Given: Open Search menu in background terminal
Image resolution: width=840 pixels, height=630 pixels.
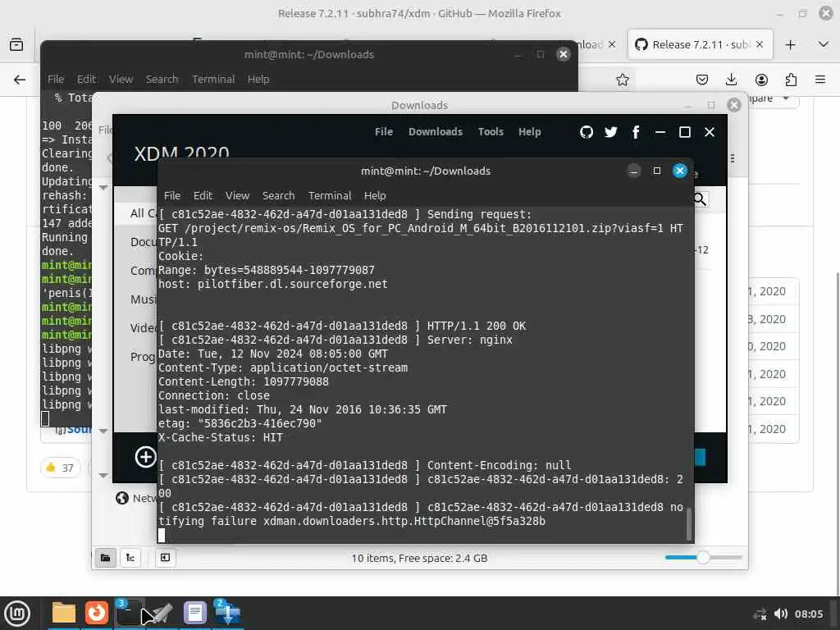Looking at the screenshot, I should point(162,80).
